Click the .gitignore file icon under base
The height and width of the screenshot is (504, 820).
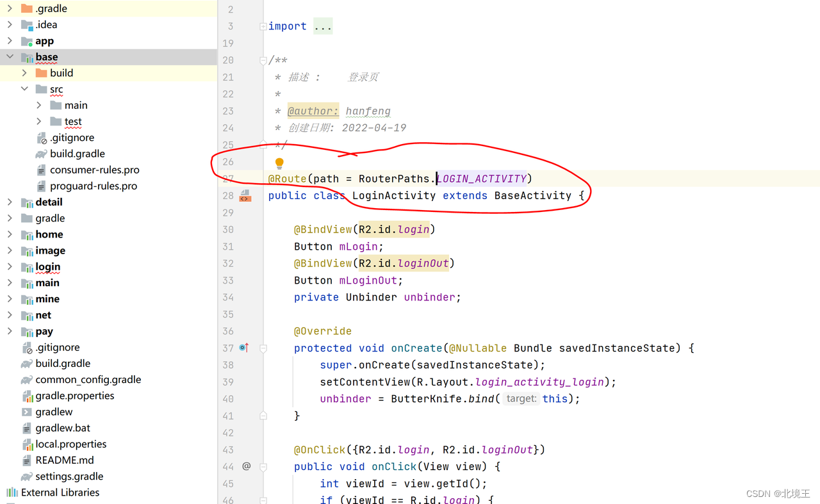pyautogui.click(x=42, y=138)
